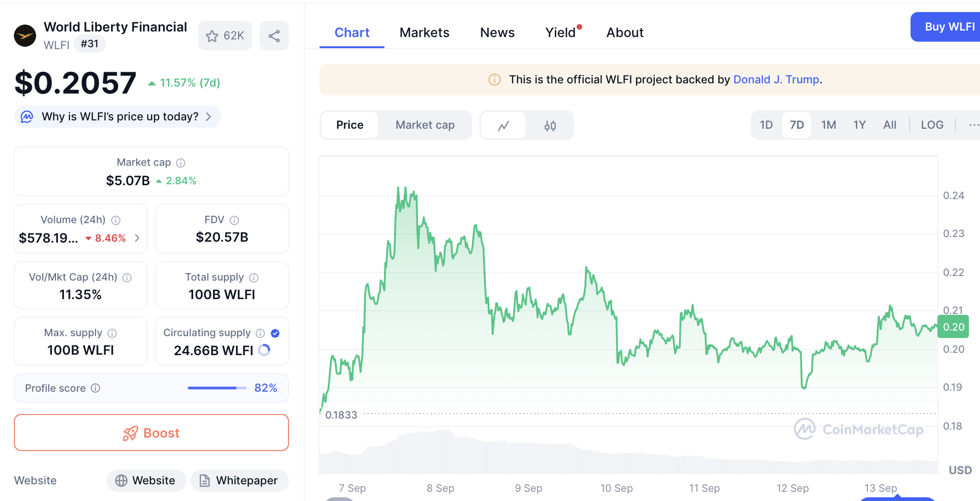Switch to line chart view icon

[x=503, y=125]
